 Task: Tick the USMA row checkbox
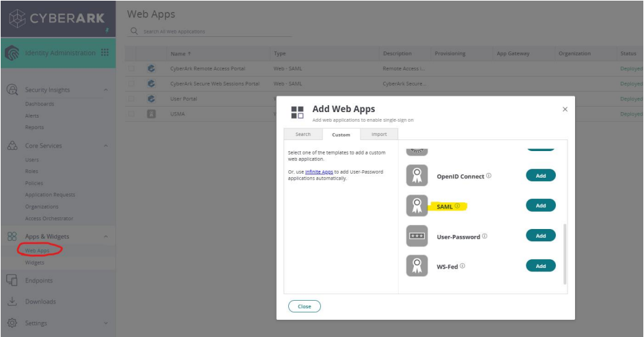coord(132,113)
